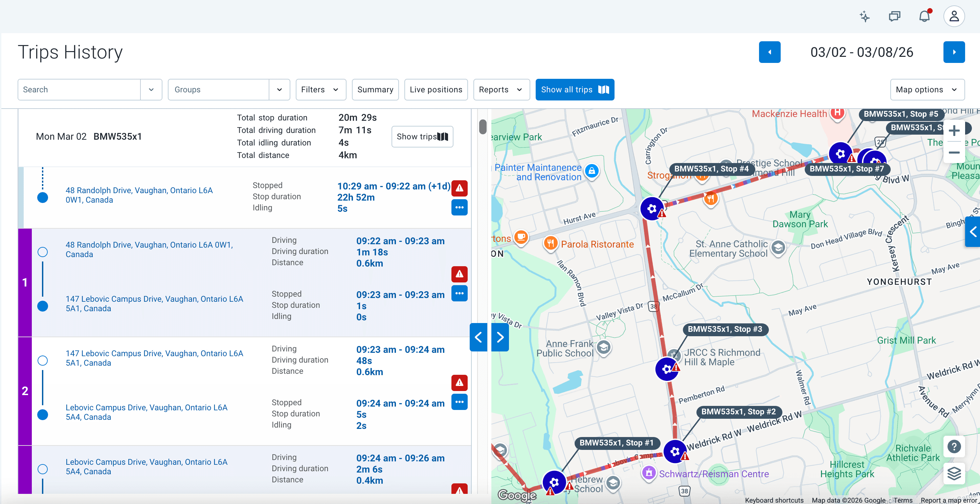Click red warning icon for trip 1
Screen dimensions: 980x504
point(459,274)
